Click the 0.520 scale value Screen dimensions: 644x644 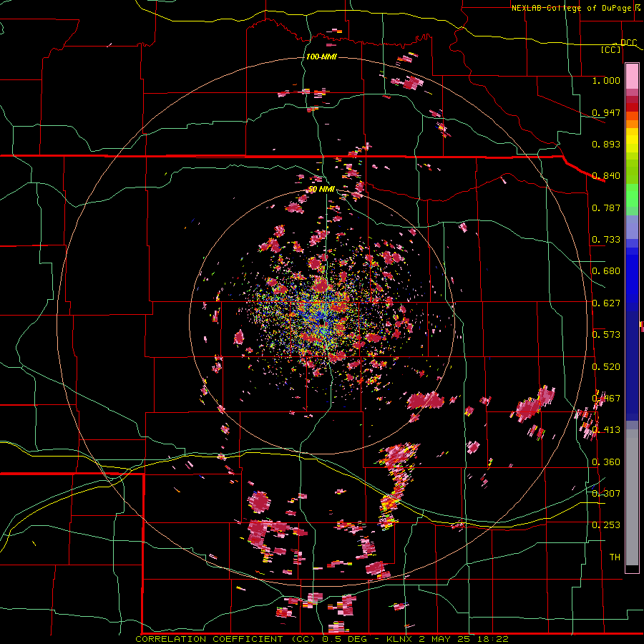pos(606,367)
